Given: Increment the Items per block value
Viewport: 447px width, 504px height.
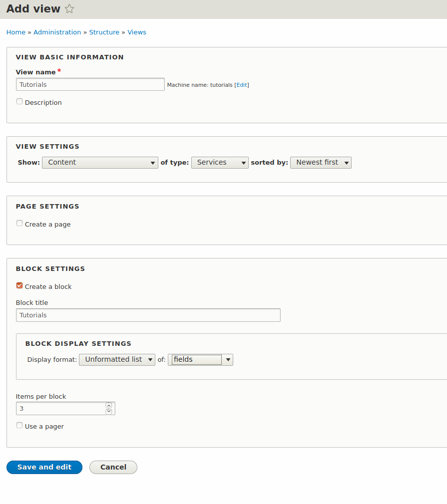Looking at the screenshot, I should (x=109, y=406).
